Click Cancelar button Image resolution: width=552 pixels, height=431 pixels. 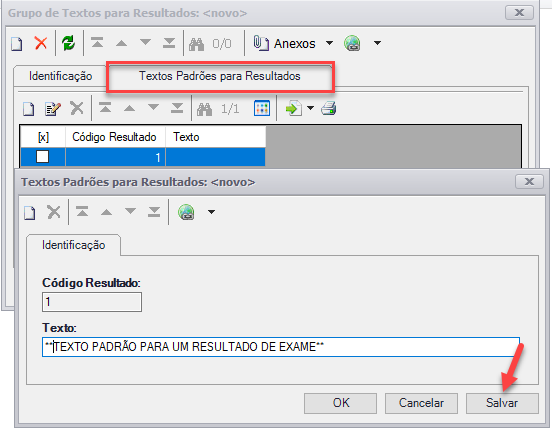(421, 403)
